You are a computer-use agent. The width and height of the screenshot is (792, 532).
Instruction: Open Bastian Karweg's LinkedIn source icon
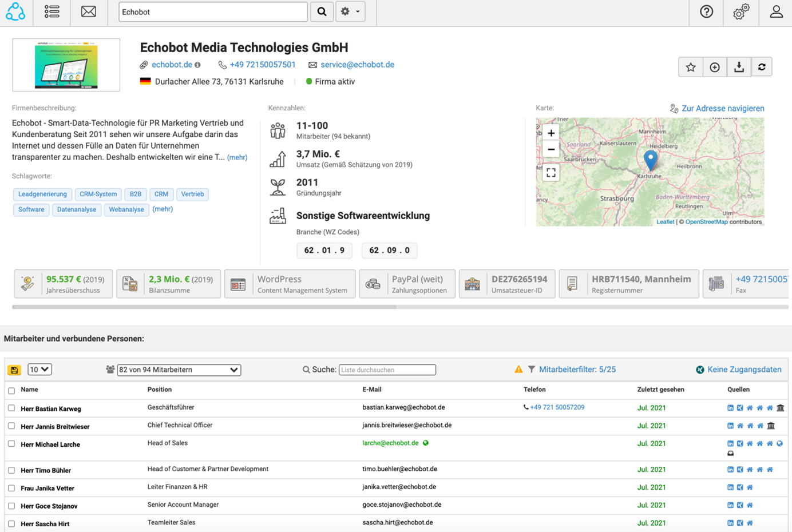730,408
